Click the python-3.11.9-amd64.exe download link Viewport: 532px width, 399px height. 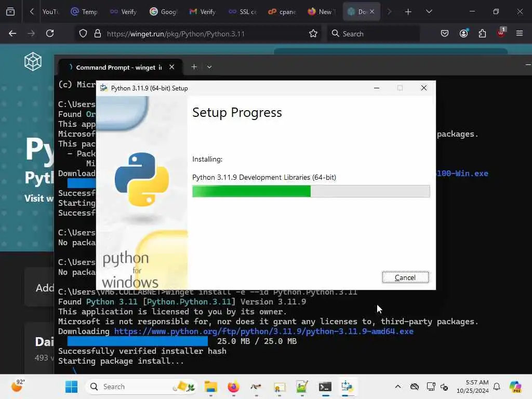click(x=263, y=331)
